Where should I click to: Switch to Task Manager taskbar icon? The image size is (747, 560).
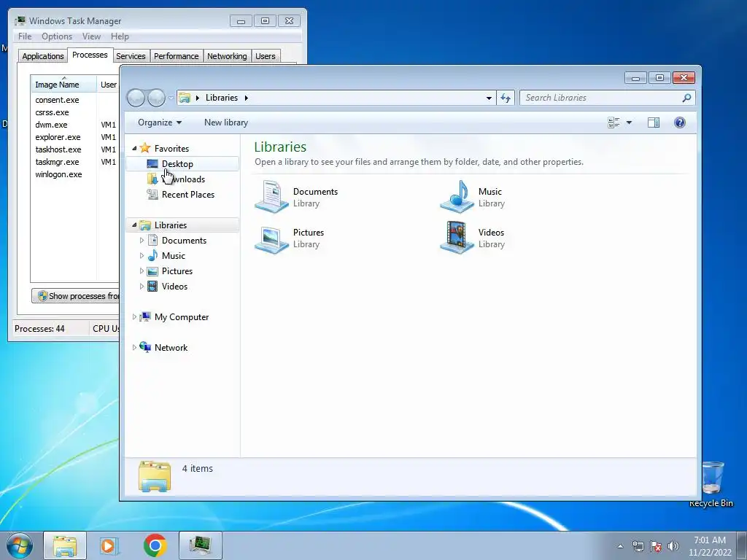(201, 545)
